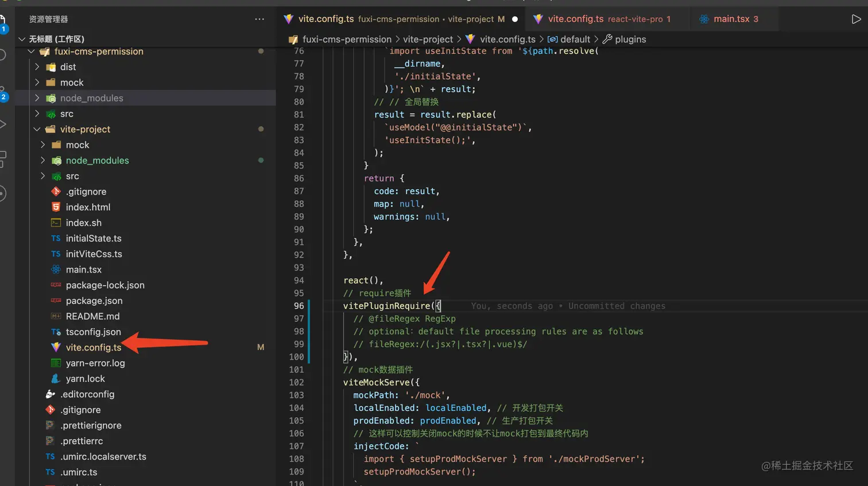The width and height of the screenshot is (868, 486).
Task: Open the explorer more actions ellipsis menu
Action: click(x=259, y=19)
